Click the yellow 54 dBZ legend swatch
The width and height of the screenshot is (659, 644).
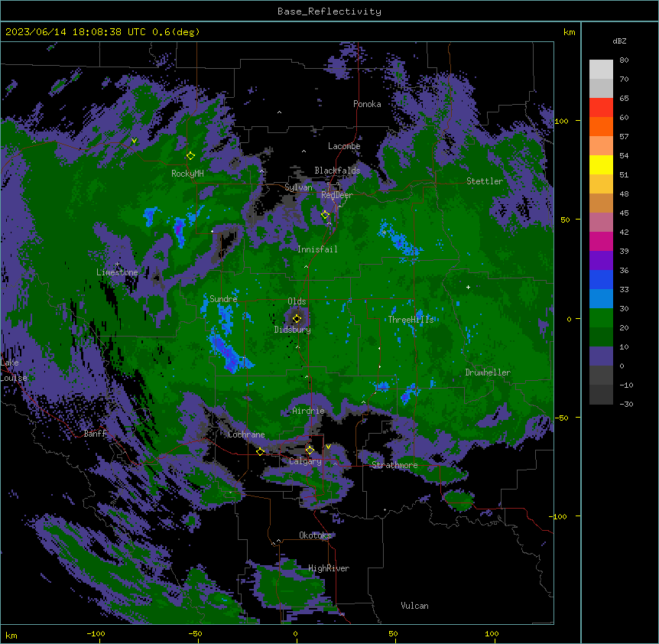(x=601, y=164)
